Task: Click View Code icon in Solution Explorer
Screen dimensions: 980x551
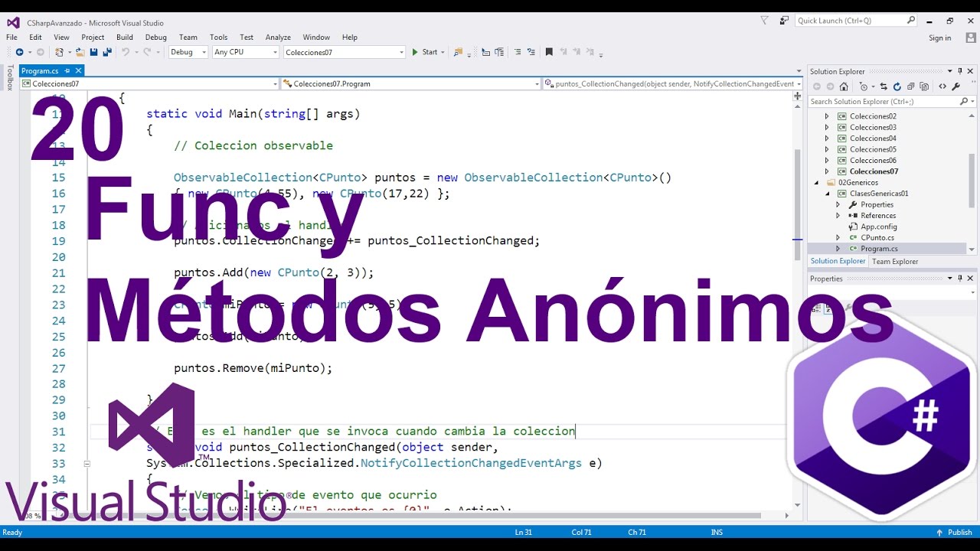Action: click(942, 86)
